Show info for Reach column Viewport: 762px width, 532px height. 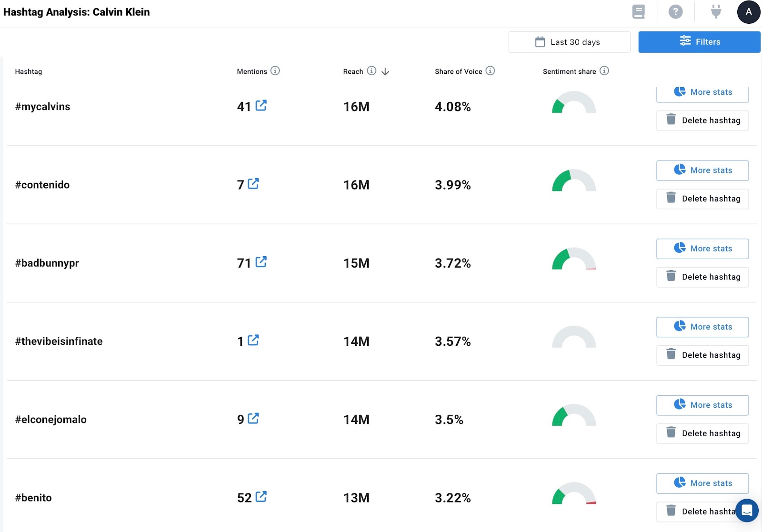pyautogui.click(x=371, y=71)
